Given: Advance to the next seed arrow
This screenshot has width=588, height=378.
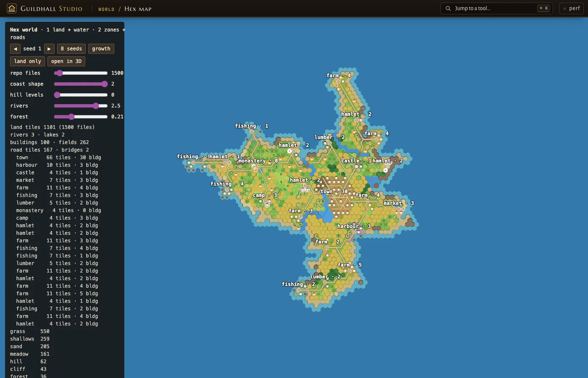Looking at the screenshot, I should (49, 49).
